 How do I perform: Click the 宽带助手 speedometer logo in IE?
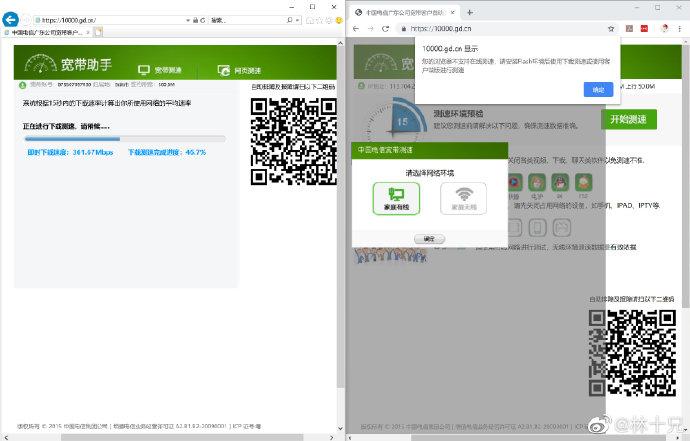pyautogui.click(x=40, y=63)
